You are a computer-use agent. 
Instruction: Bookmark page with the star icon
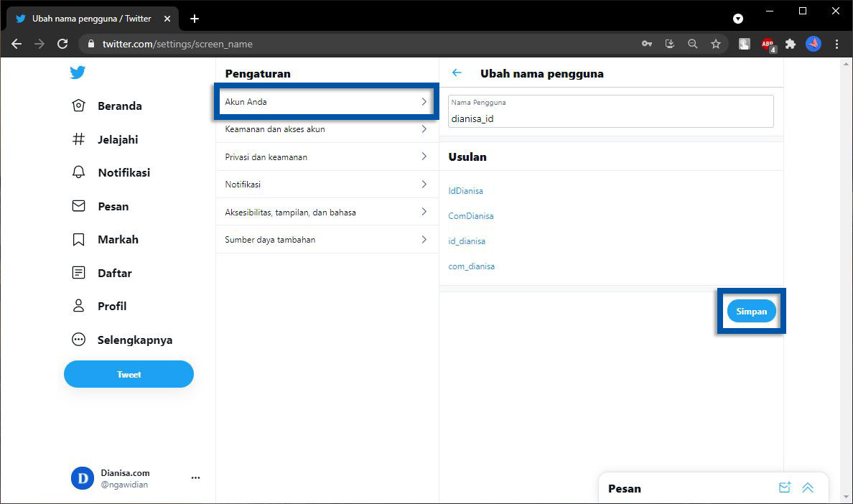pyautogui.click(x=716, y=44)
